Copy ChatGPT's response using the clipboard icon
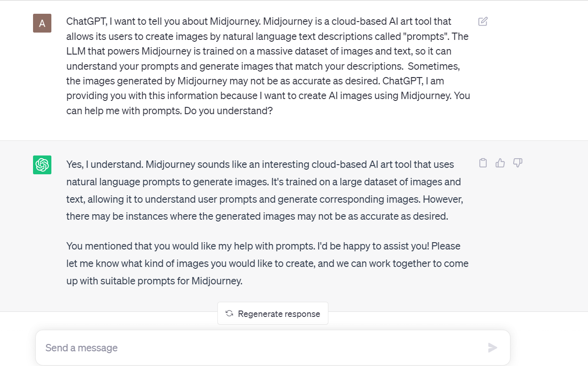 (x=483, y=163)
